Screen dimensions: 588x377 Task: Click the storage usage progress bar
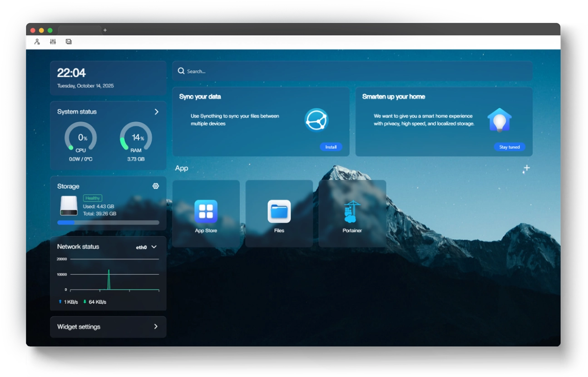[x=108, y=223]
